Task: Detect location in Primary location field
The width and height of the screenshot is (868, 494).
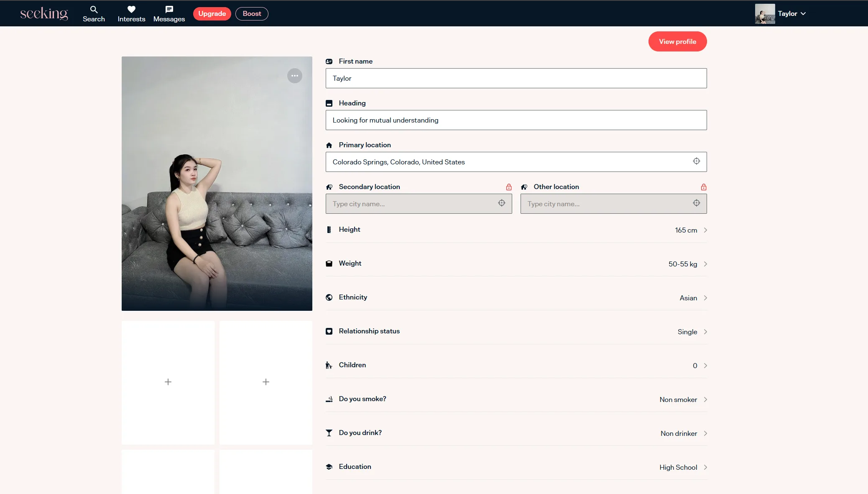Action: (696, 161)
